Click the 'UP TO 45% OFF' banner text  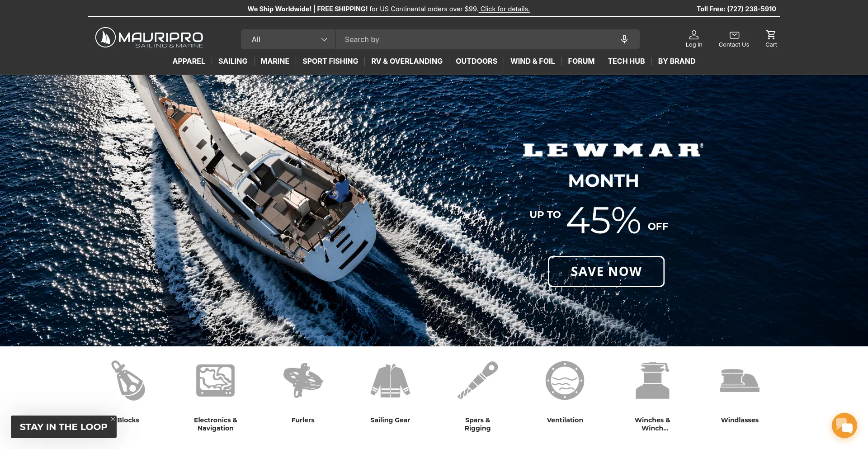coord(599,220)
